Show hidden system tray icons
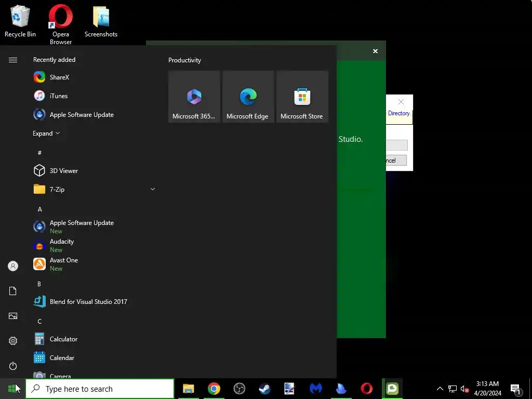 coord(440,389)
